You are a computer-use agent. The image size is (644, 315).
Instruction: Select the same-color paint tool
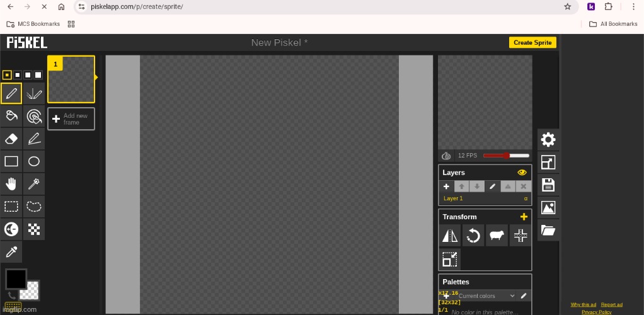click(x=34, y=116)
